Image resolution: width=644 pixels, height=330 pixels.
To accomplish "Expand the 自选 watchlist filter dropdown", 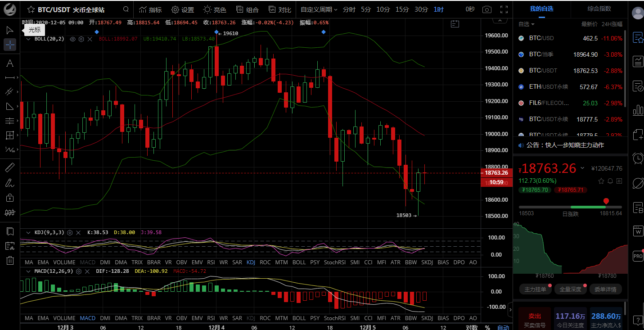I will coord(527,24).
